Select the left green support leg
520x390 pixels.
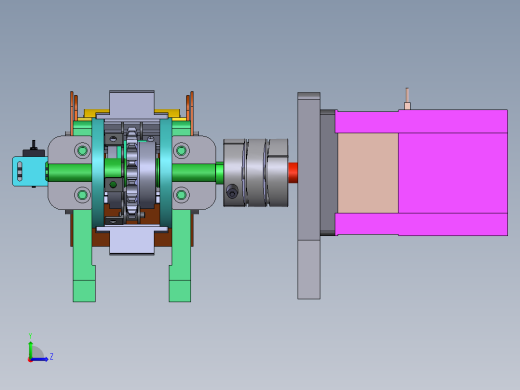pos(83,256)
